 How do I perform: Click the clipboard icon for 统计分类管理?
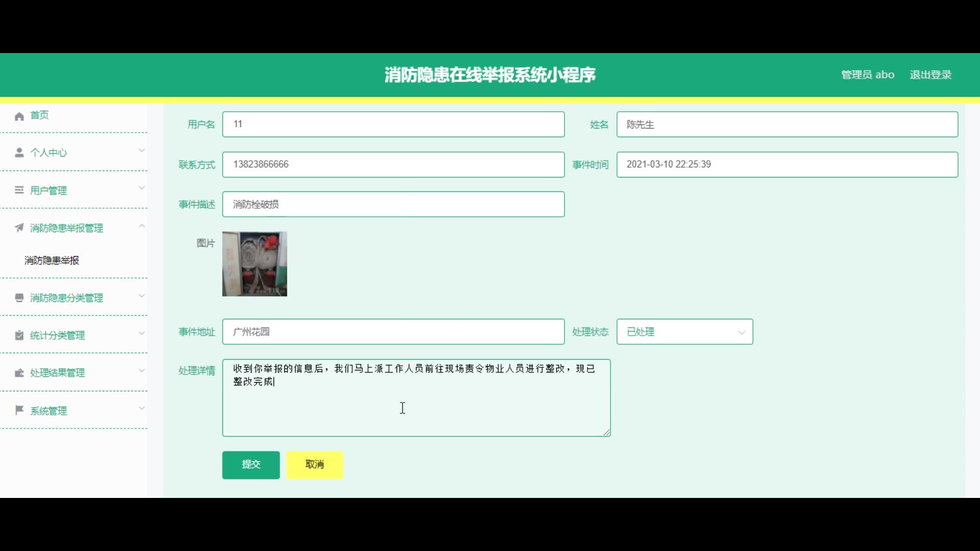point(19,335)
